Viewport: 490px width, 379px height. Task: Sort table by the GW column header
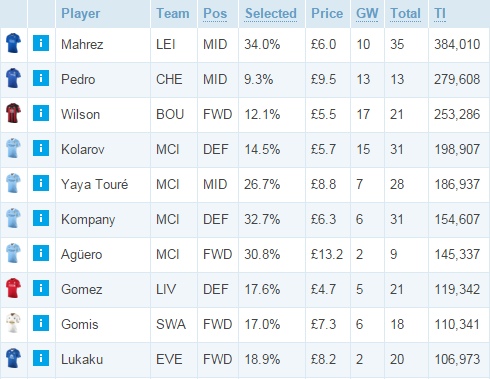[x=367, y=14]
